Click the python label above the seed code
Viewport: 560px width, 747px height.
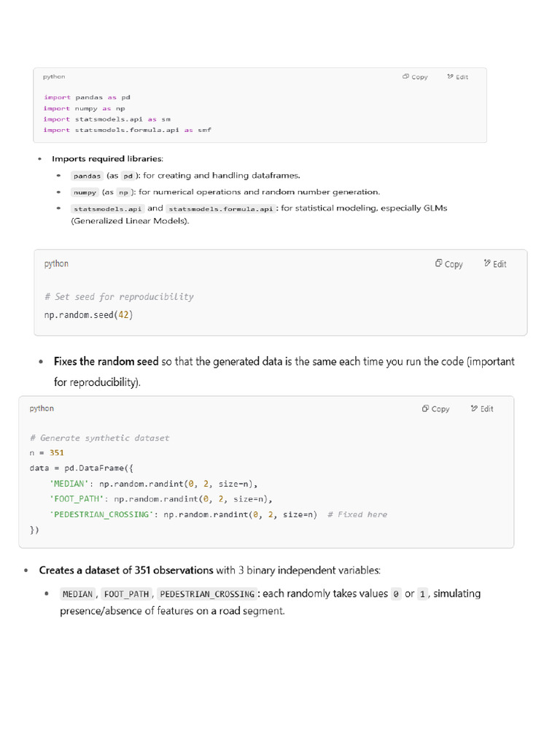coord(56,263)
